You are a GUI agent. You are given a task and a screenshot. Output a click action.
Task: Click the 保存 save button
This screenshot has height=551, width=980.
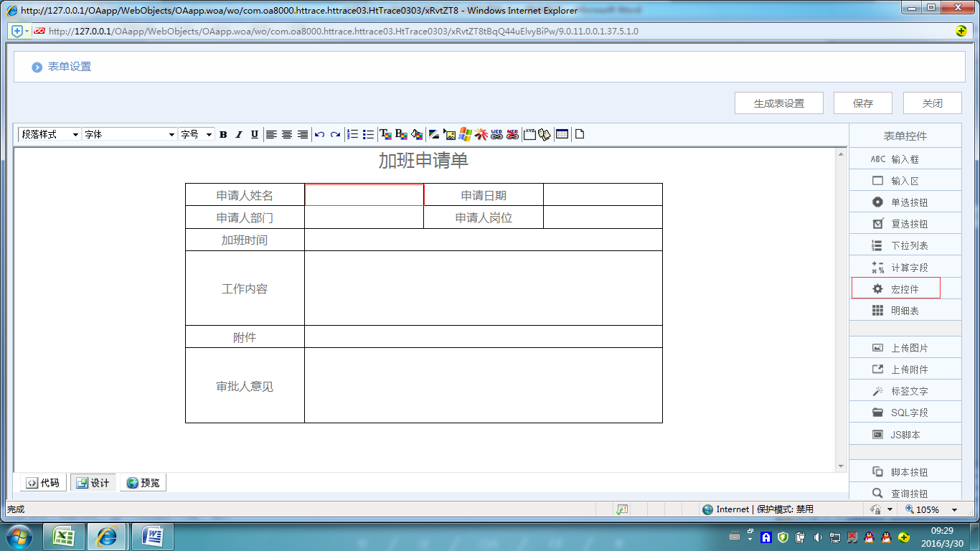point(862,103)
